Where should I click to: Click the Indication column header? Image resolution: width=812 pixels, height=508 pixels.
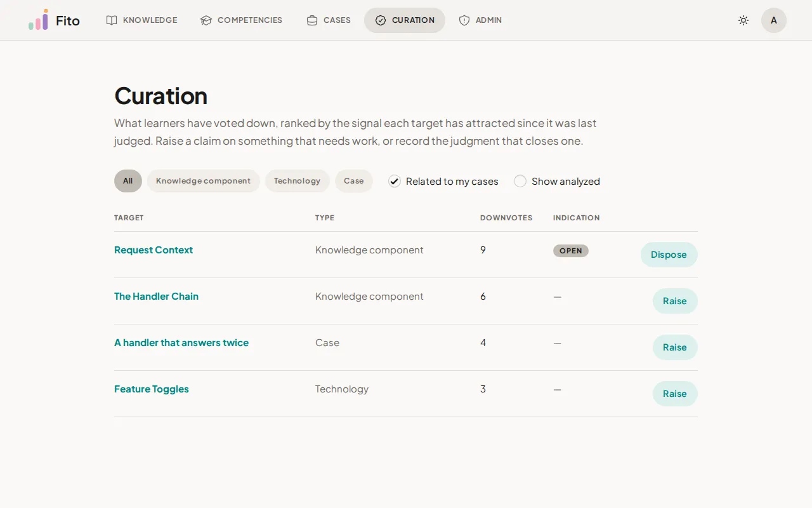(576, 218)
